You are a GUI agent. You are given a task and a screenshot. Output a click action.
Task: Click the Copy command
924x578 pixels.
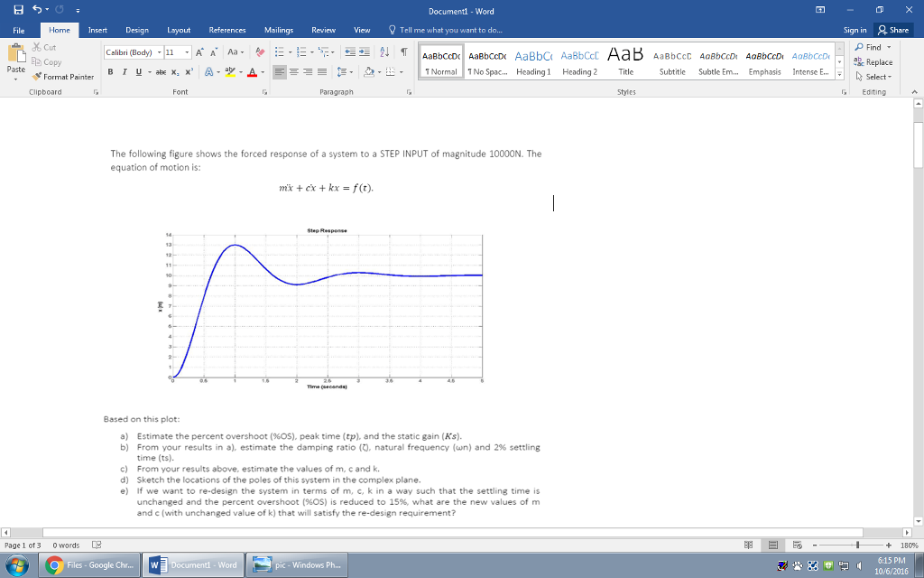tap(47, 62)
